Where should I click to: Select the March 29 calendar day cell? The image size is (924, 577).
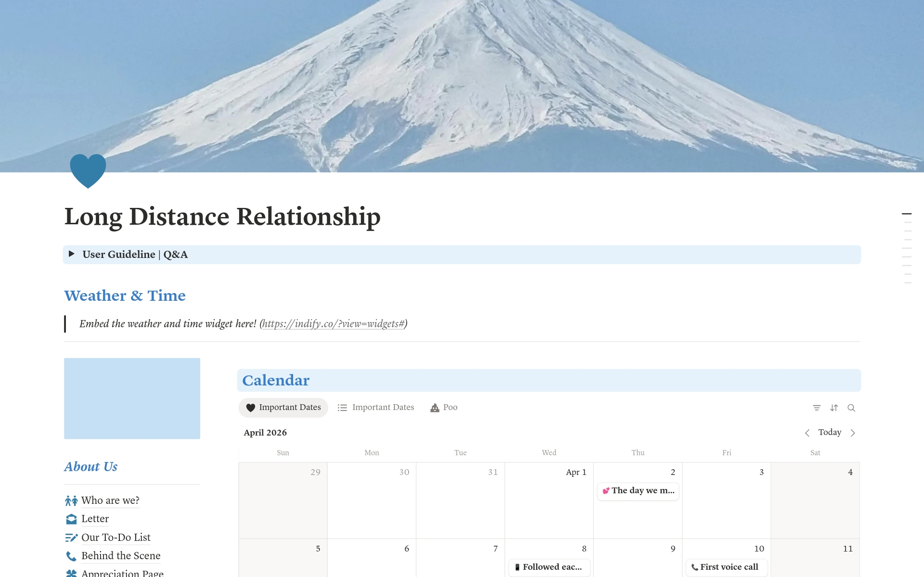283,500
